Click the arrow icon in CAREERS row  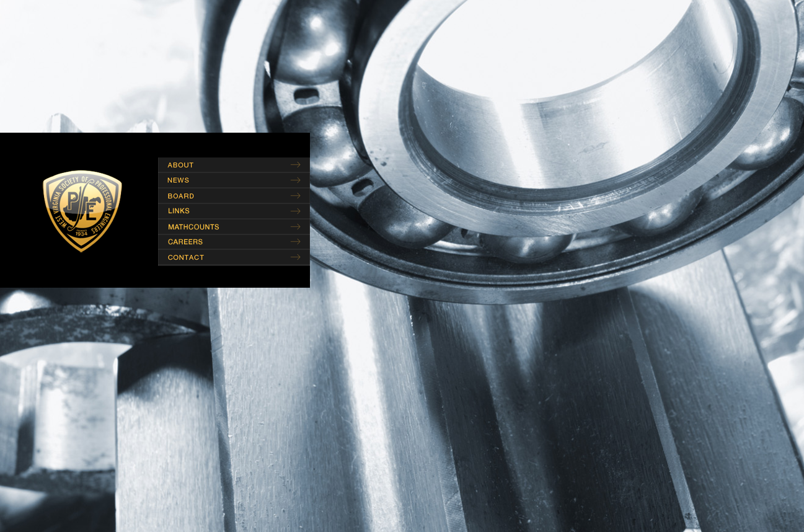click(x=295, y=242)
